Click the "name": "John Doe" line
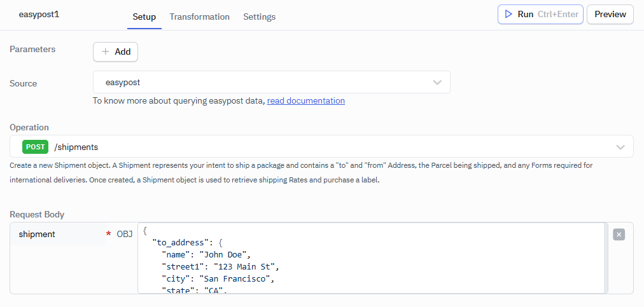Image resolution: width=644 pixels, height=307 pixels. pyautogui.click(x=206, y=255)
